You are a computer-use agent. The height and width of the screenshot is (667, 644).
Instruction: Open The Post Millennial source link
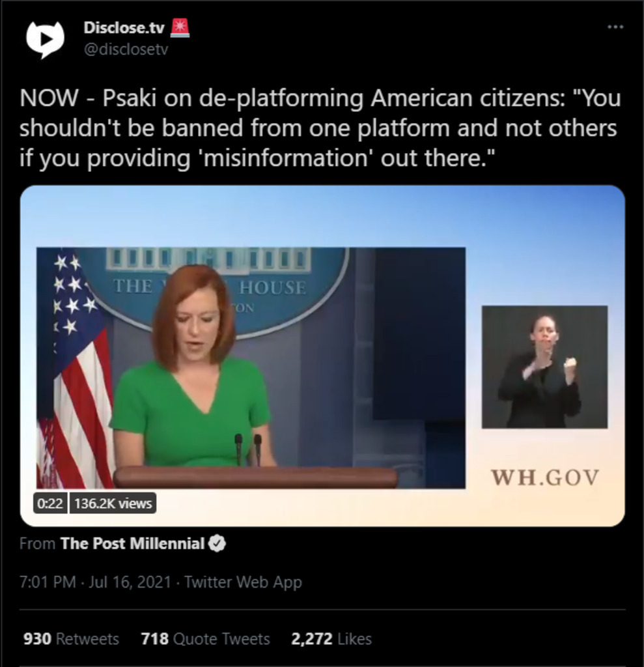click(132, 544)
